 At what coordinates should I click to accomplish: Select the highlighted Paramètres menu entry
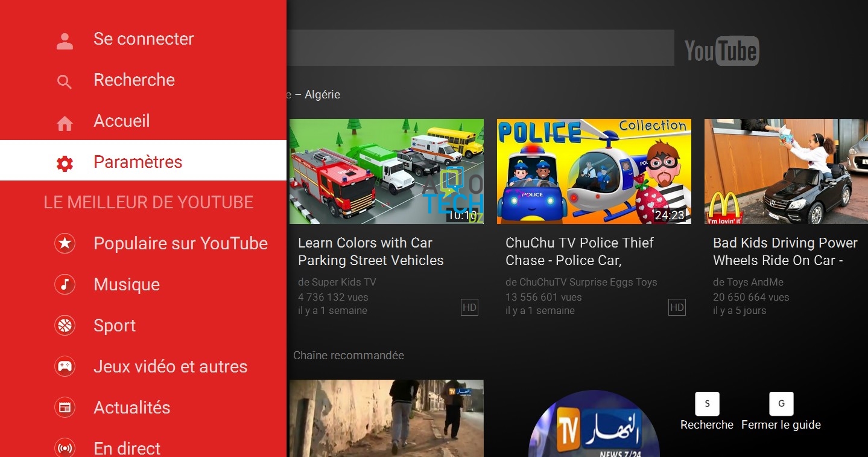click(x=138, y=161)
